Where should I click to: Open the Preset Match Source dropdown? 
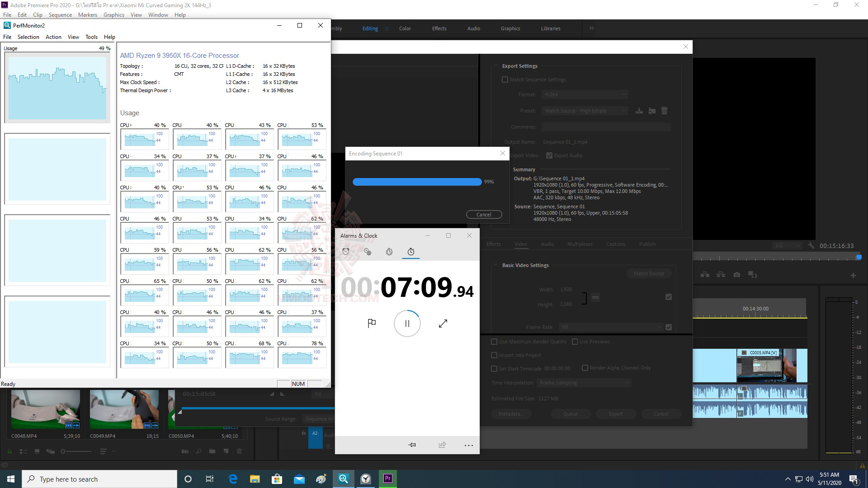click(585, 111)
